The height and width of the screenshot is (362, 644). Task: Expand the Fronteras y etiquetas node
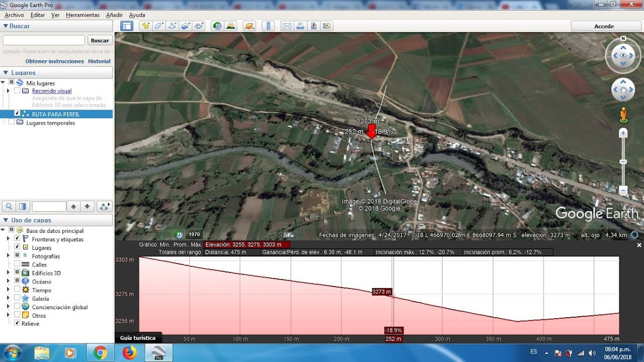(8, 239)
